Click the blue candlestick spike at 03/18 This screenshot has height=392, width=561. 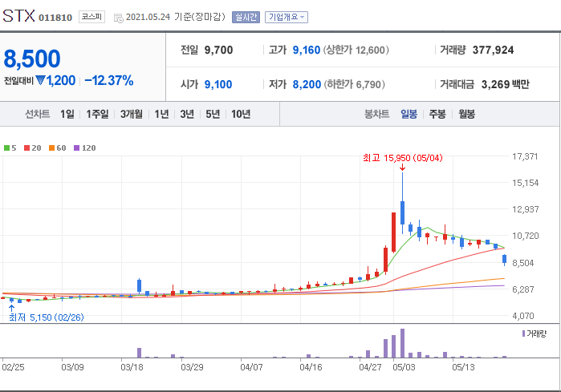(x=139, y=286)
